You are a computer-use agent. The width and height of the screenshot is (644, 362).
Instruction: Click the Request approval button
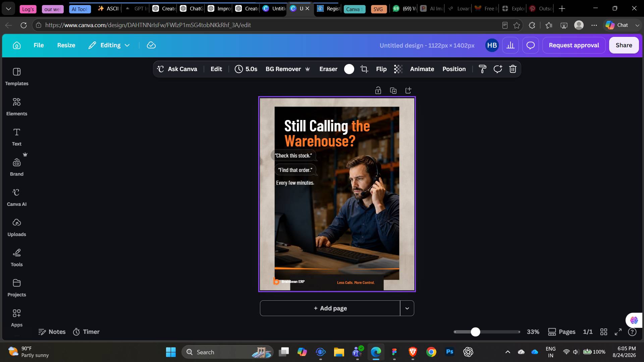(574, 45)
